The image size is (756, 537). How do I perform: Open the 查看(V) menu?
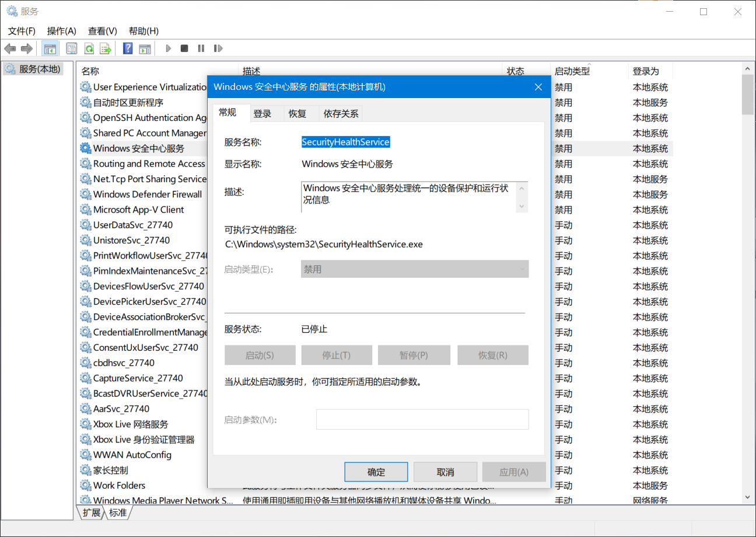[102, 31]
